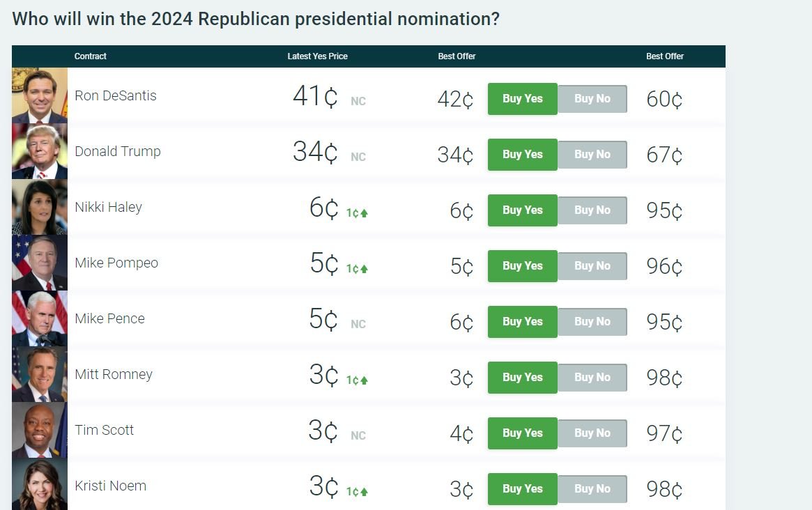Image resolution: width=812 pixels, height=510 pixels.
Task: Open the Mike Pence contract name
Action: [x=110, y=318]
